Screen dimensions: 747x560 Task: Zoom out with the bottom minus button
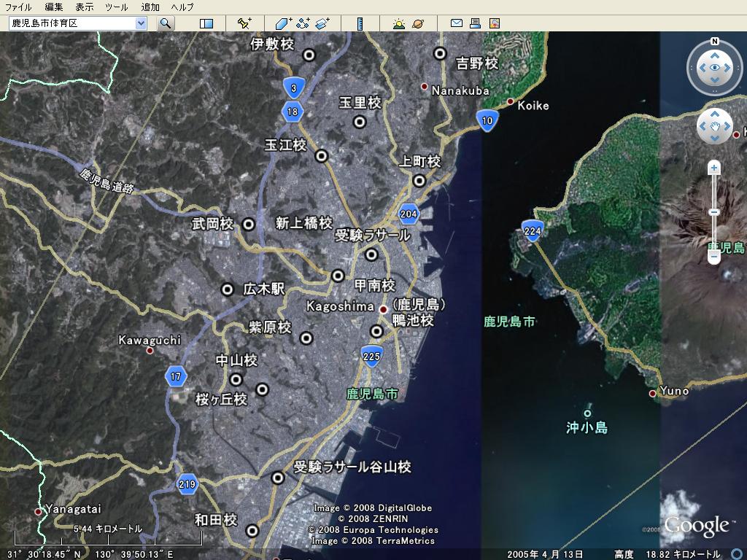click(713, 257)
